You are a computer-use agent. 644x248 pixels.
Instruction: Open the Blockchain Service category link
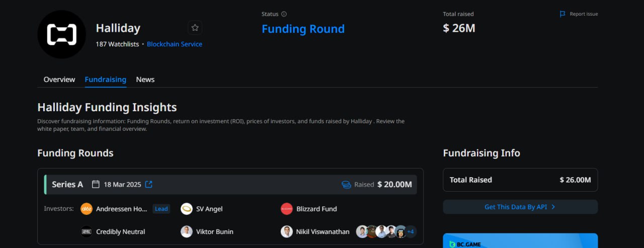(x=175, y=44)
